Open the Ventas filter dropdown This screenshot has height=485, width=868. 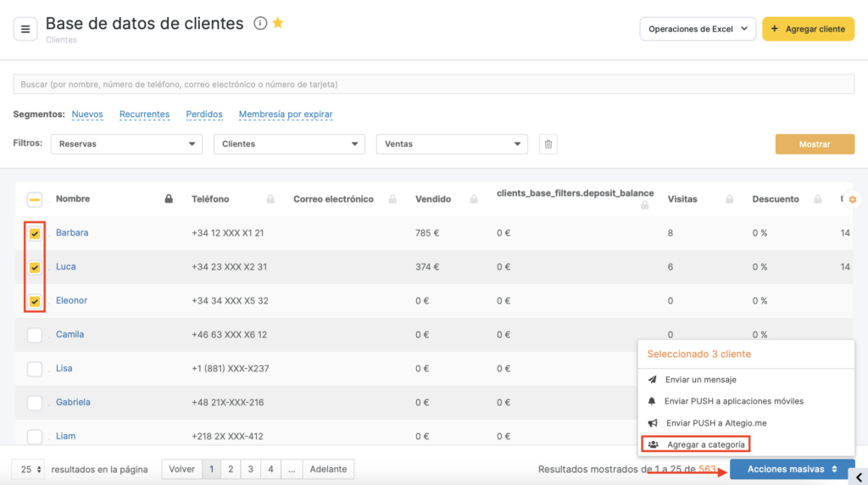(x=452, y=144)
